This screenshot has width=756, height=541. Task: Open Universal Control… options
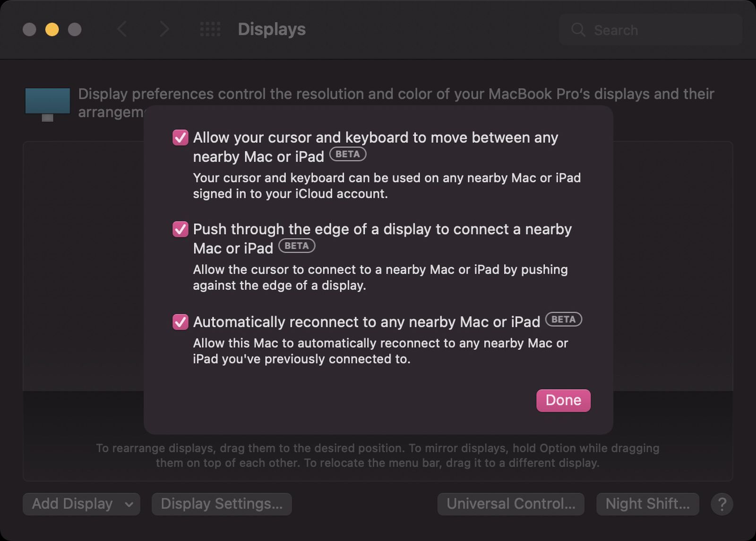511,504
